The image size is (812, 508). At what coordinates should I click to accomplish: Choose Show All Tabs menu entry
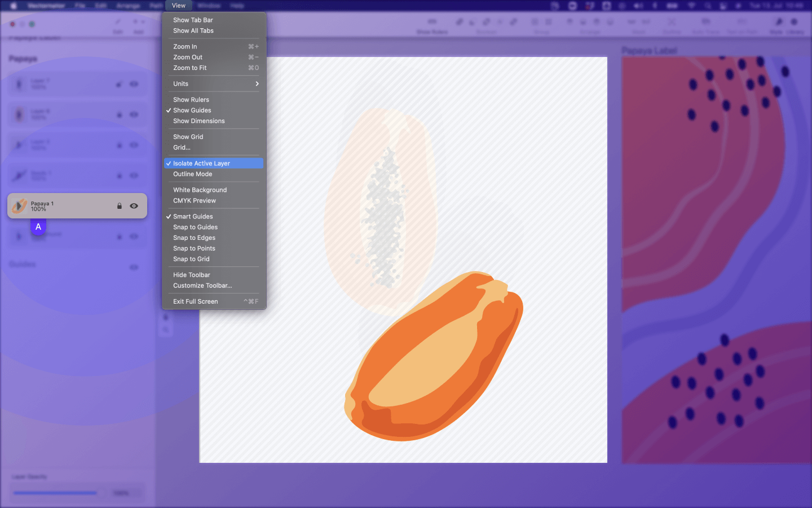[214, 30]
